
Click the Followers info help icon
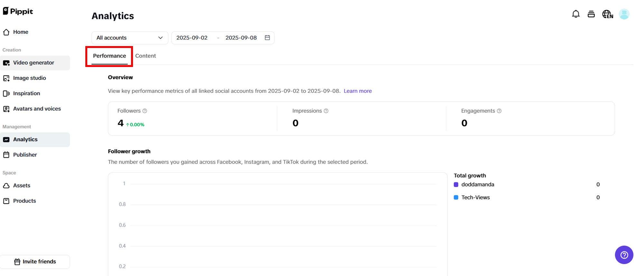[x=145, y=111]
